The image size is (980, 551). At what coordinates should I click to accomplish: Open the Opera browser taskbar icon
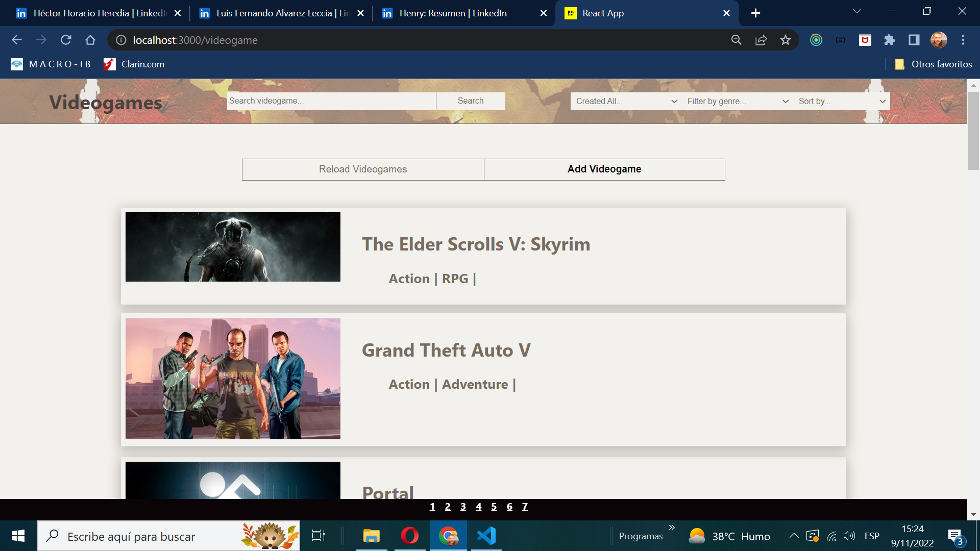409,536
